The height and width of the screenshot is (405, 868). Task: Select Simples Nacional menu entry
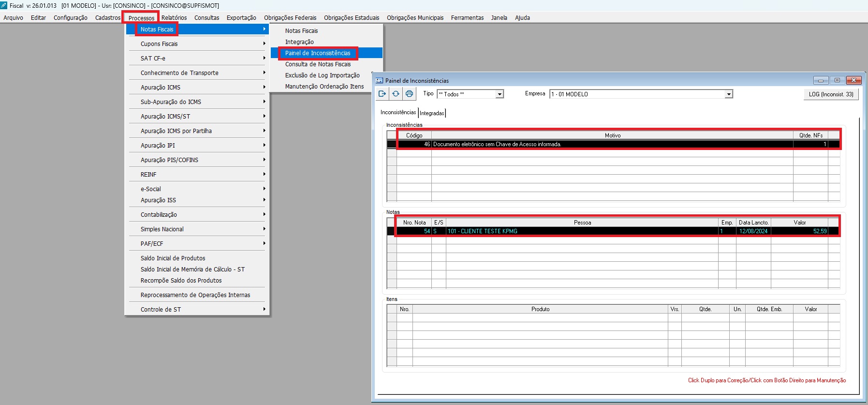coord(197,229)
